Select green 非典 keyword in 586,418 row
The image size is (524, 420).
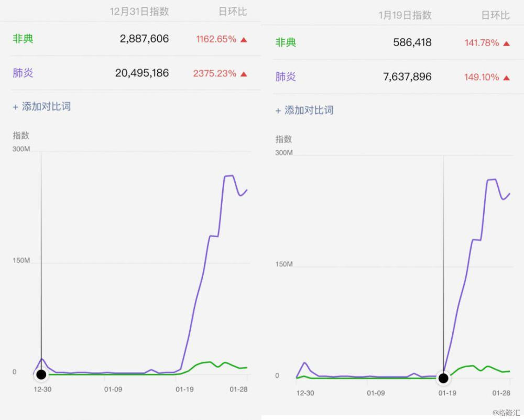[286, 42]
